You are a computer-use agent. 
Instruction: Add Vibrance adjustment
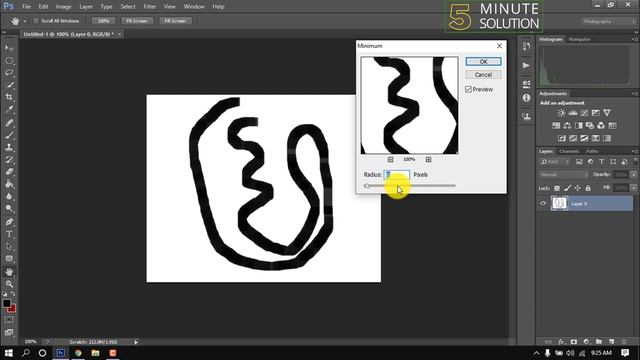coord(607,113)
